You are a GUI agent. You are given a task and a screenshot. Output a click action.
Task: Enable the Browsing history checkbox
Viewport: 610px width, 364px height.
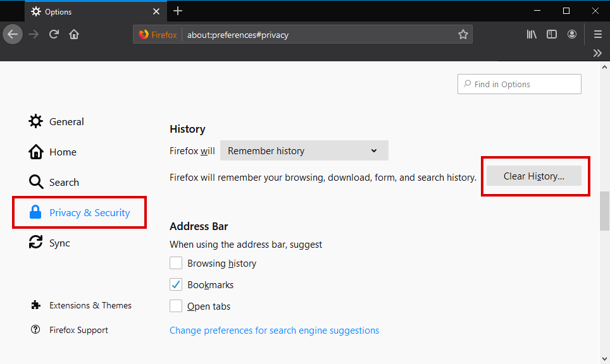click(176, 264)
